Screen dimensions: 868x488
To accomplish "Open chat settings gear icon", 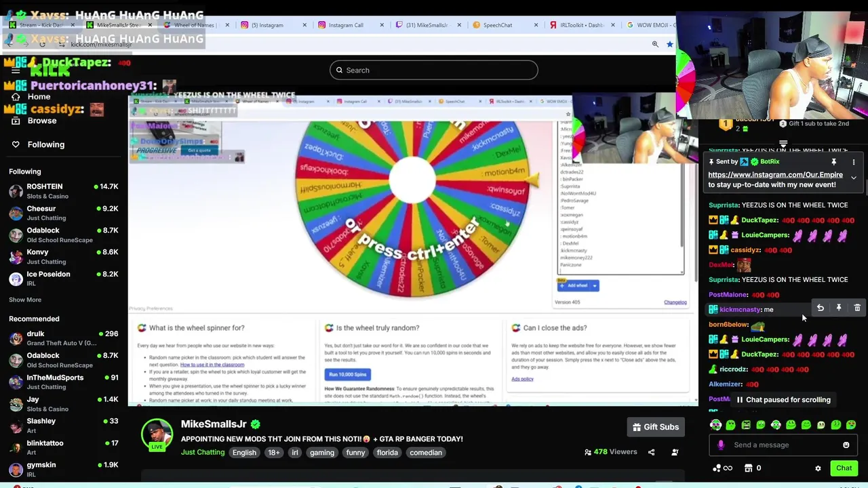I will click(x=818, y=468).
